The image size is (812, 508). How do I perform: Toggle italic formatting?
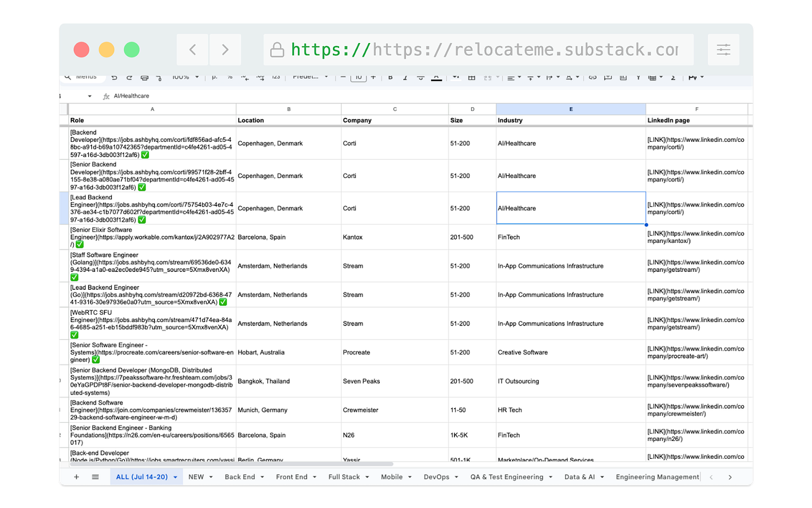point(405,78)
